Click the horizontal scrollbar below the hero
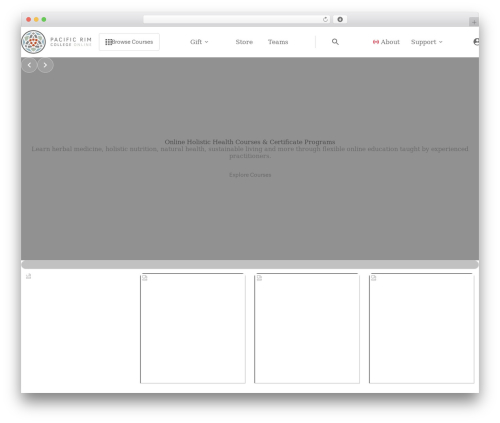 click(x=250, y=265)
